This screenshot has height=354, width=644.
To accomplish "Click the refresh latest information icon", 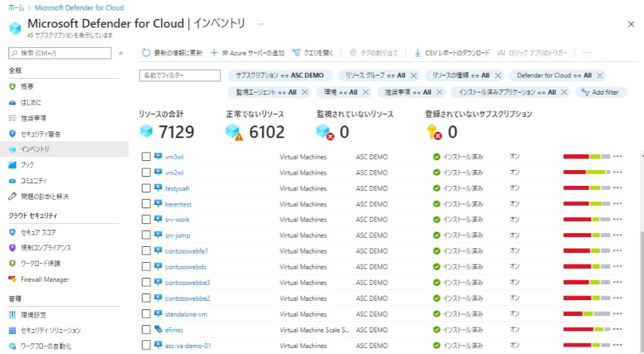I will pyautogui.click(x=146, y=53).
